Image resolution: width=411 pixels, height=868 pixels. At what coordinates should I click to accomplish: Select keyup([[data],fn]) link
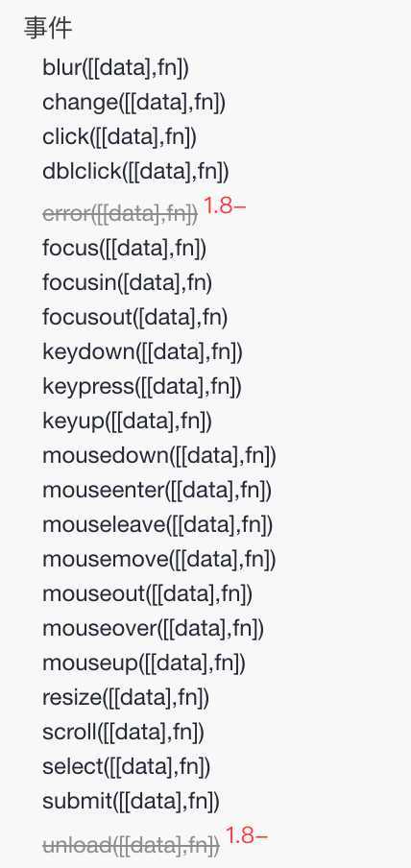(128, 422)
